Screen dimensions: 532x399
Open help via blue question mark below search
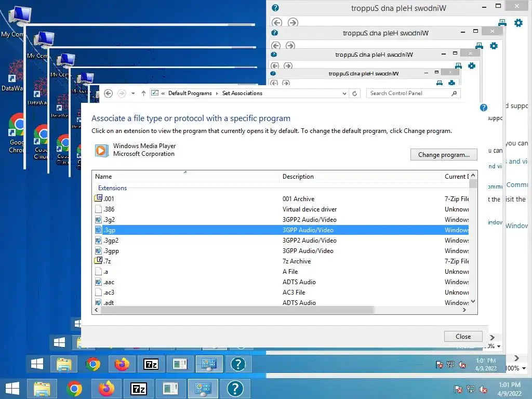pos(484,108)
